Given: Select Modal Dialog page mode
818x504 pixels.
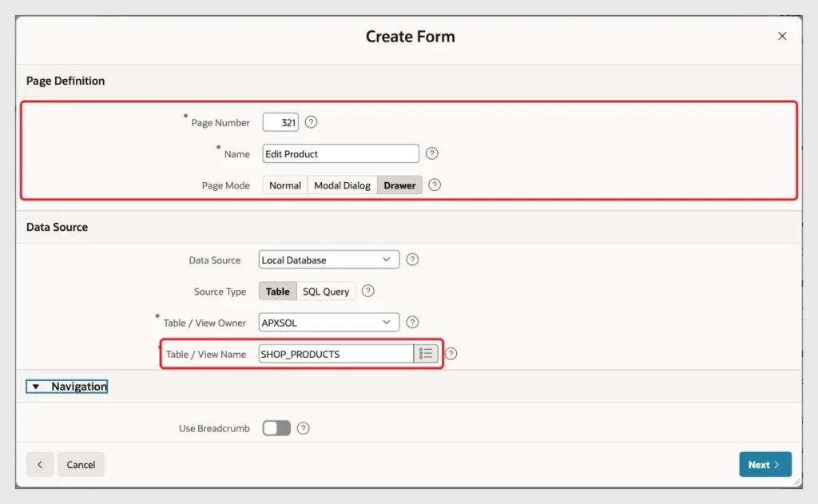Looking at the screenshot, I should (342, 185).
